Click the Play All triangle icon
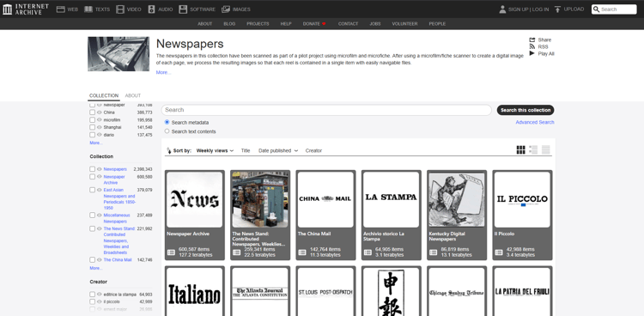This screenshot has width=644, height=316. pos(532,53)
